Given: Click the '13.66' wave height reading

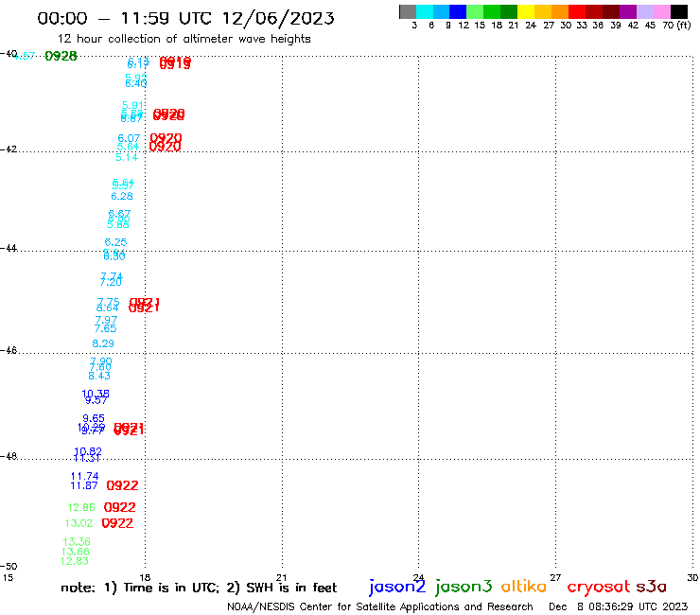Looking at the screenshot, I should tap(76, 552).
